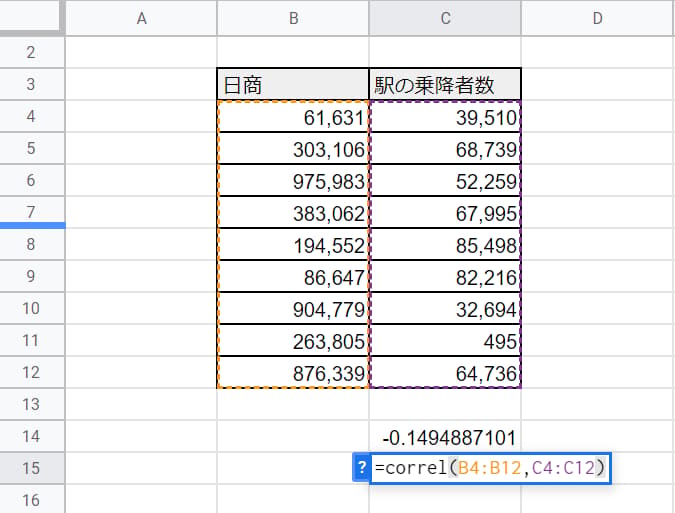Select cell with value 904,779
Screen dimensions: 675x513
pos(293,308)
